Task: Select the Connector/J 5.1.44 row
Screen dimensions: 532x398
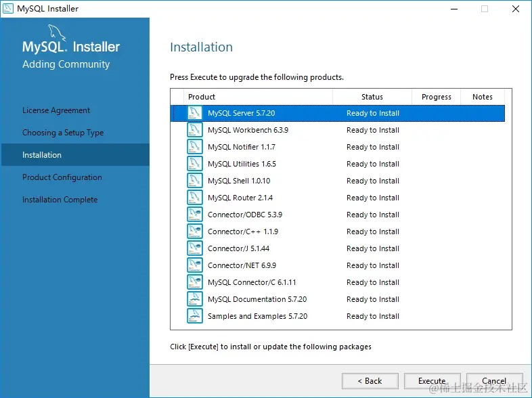Action: [x=338, y=248]
